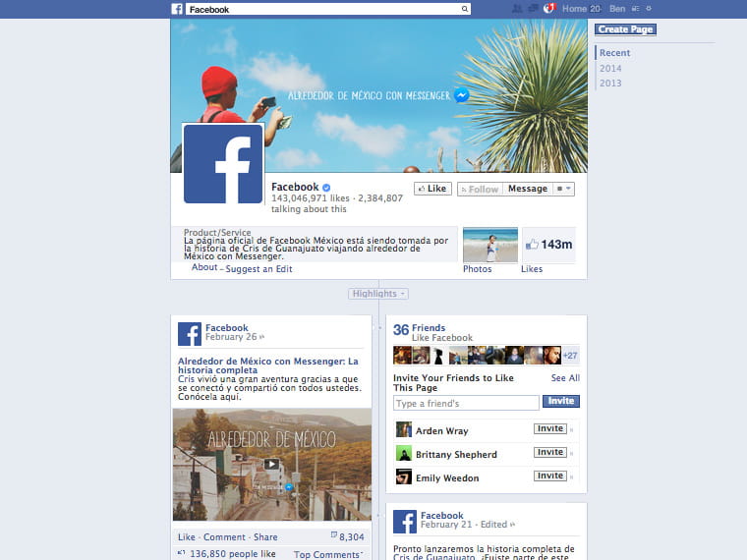Invite Brittany Shepherd to like page

pyautogui.click(x=550, y=452)
